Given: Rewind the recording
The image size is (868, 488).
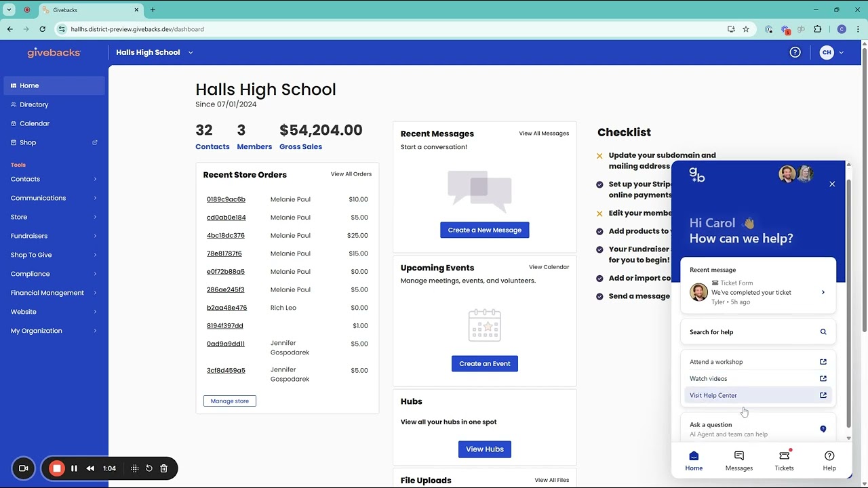Looking at the screenshot, I should click(x=90, y=468).
